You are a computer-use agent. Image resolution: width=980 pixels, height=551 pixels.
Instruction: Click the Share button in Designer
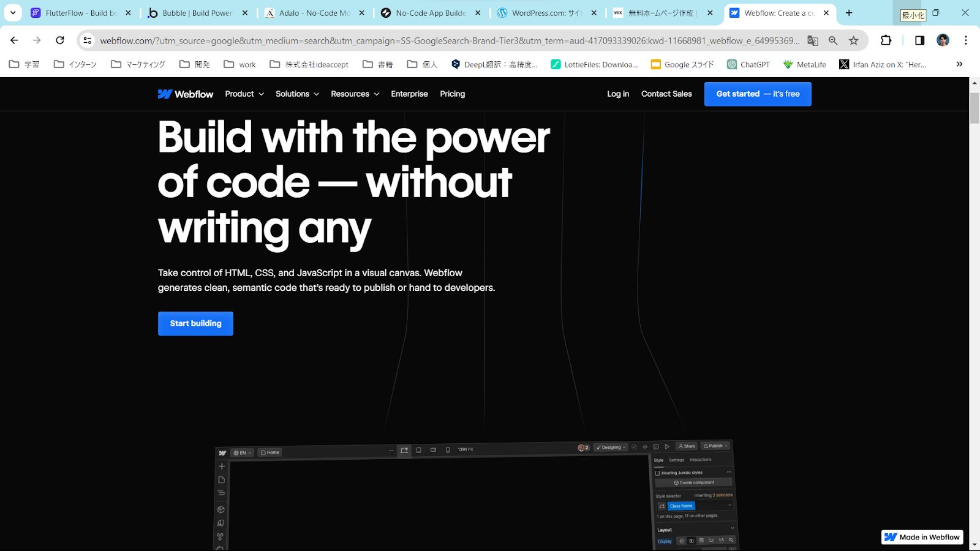[686, 446]
